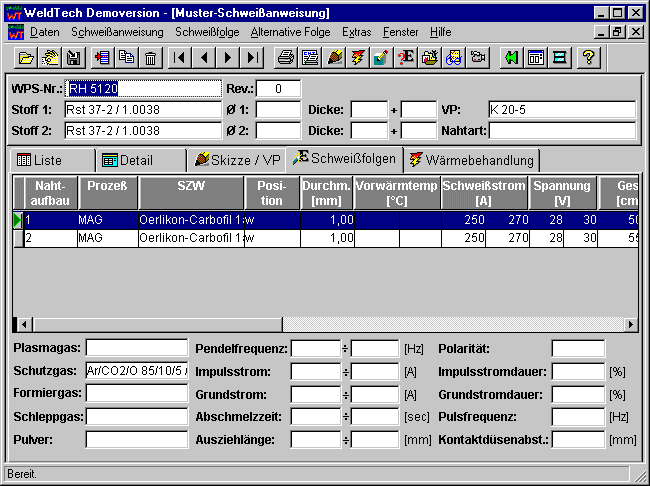The height and width of the screenshot is (486, 650).
Task: Switch to the Skizze / VP tab
Action: coord(237,160)
